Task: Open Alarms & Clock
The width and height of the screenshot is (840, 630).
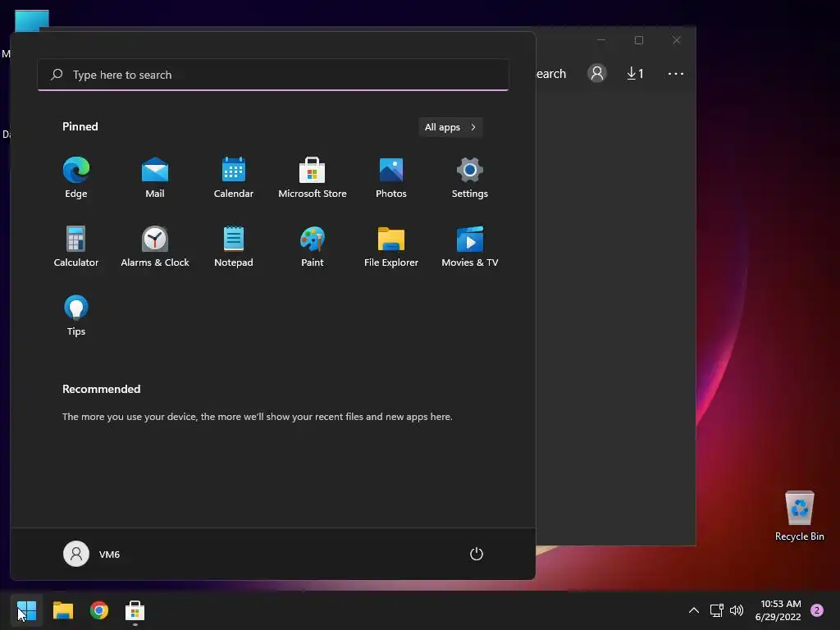Action: 155,246
